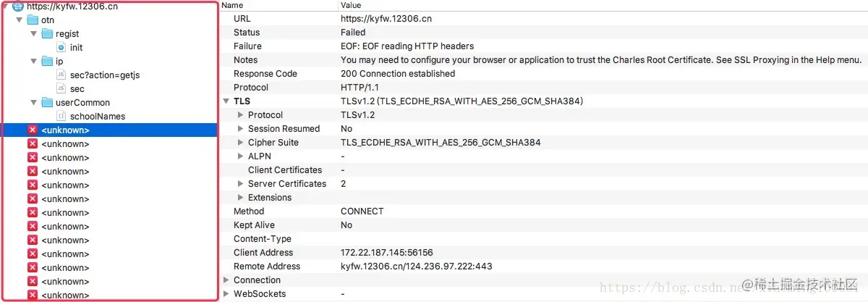The height and width of the screenshot is (302, 868).
Task: Click the red X icon on highlighted <unknown> row
Action: pos(32,130)
